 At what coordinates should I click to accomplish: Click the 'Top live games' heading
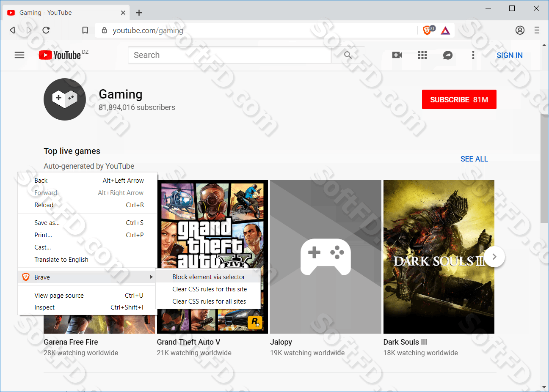[72, 151]
